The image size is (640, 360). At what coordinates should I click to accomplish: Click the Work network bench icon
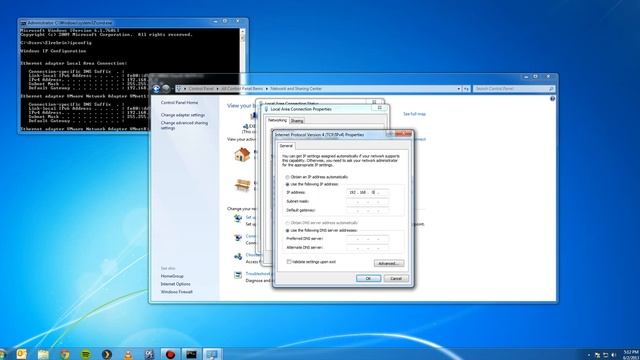pos(242,185)
